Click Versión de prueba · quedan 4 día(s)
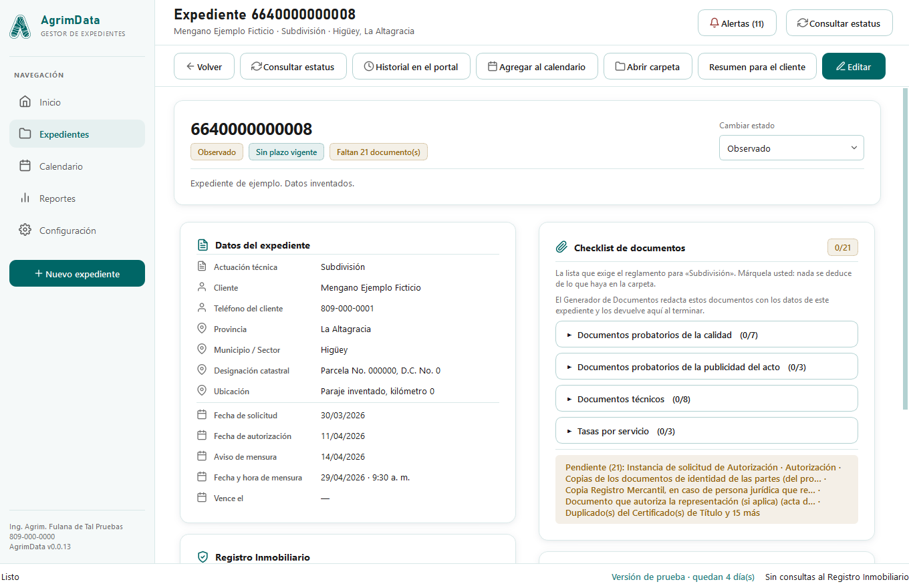909x588 pixels. tap(683, 577)
